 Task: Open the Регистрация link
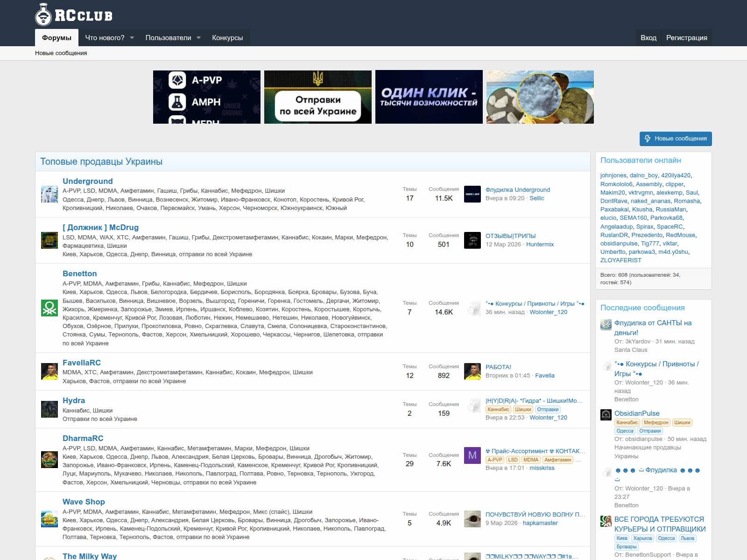coord(687,37)
